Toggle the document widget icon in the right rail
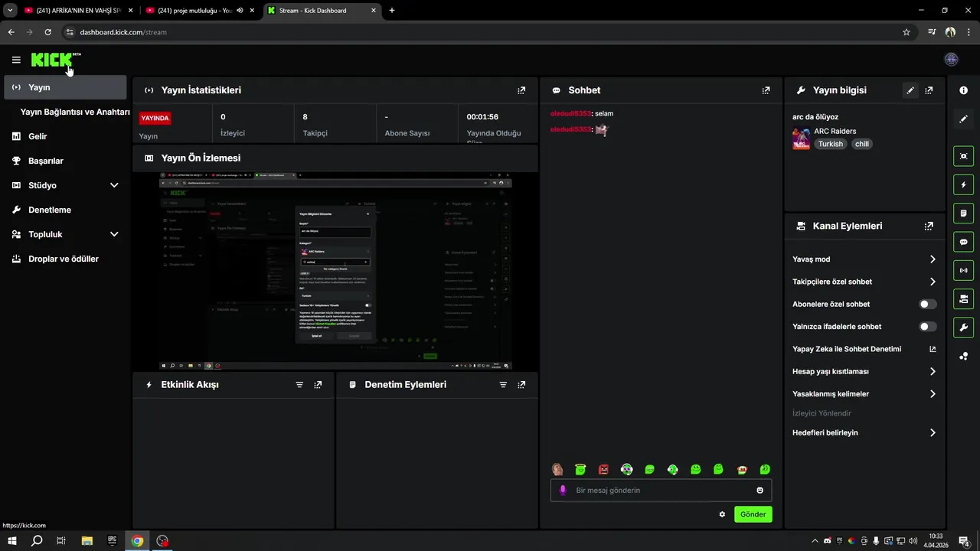 pos(964,213)
